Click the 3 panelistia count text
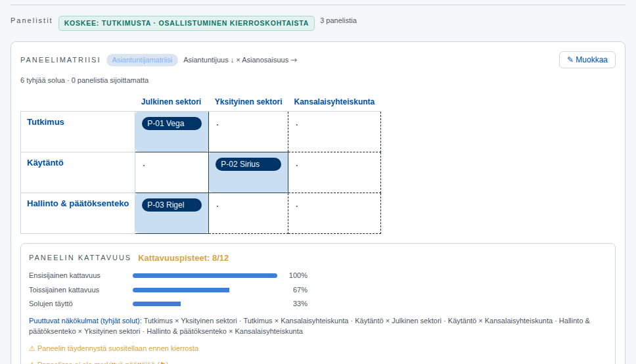 338,20
